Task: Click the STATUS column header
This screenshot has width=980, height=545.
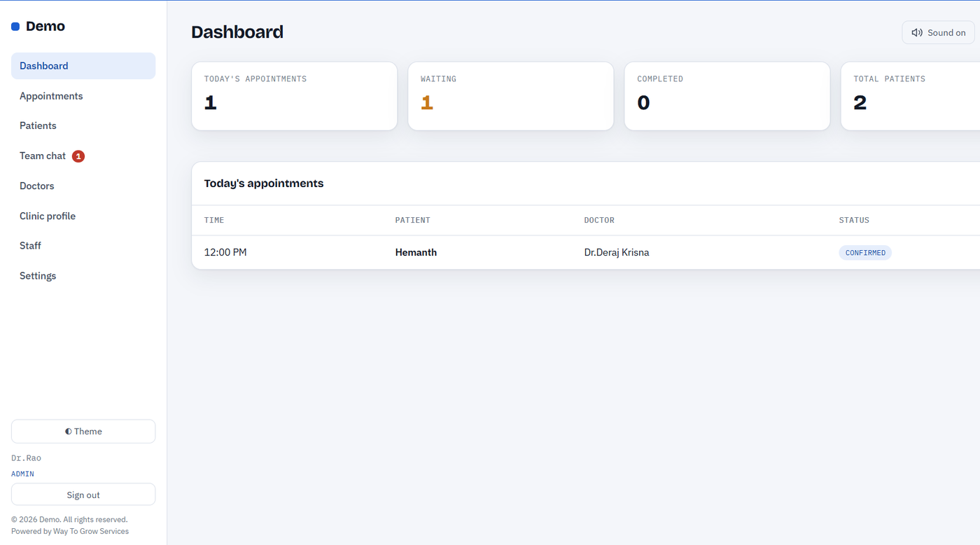Action: click(854, 220)
